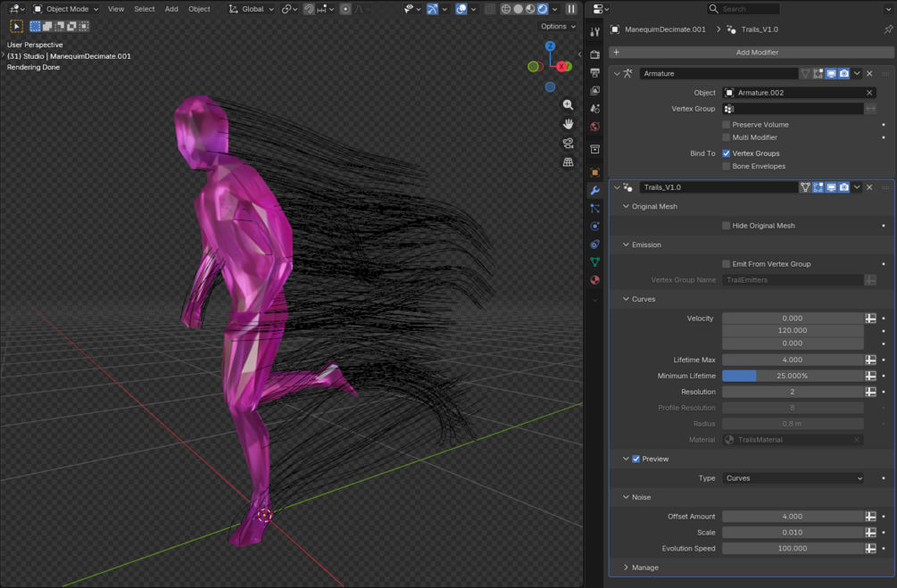The height and width of the screenshot is (588, 897).
Task: Open the Object properties tab
Action: click(x=595, y=172)
